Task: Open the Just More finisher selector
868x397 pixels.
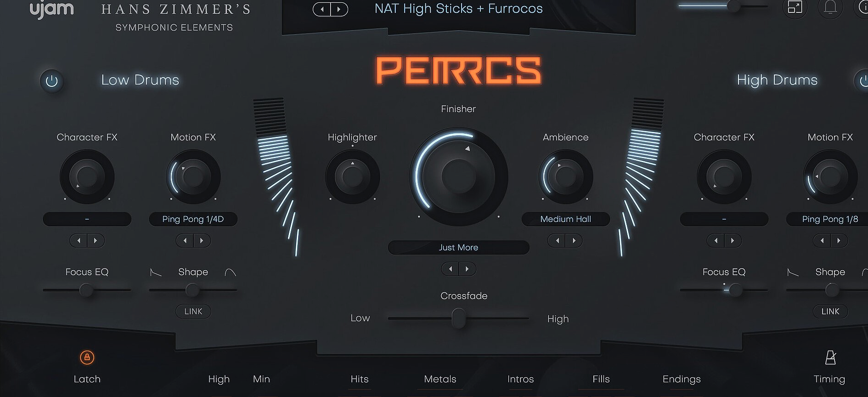Action: 458,247
